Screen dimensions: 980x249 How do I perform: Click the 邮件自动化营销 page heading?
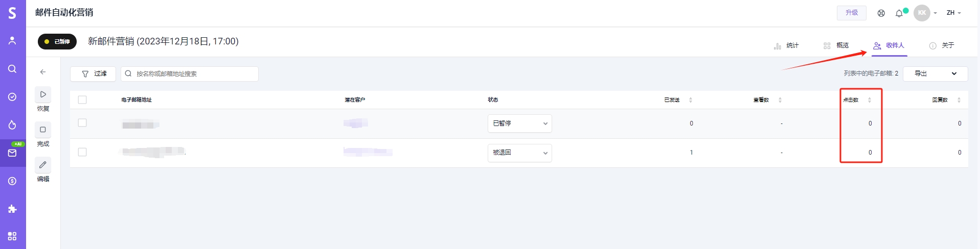64,13
